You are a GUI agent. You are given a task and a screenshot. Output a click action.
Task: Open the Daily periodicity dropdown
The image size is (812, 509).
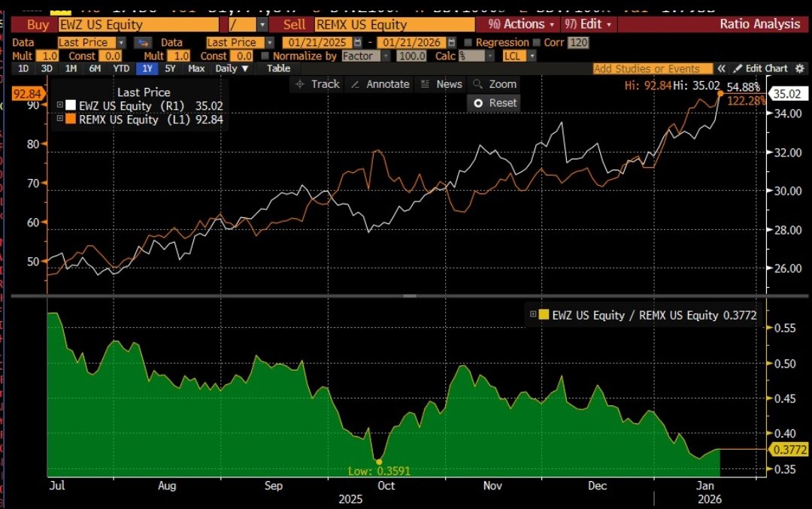point(232,68)
